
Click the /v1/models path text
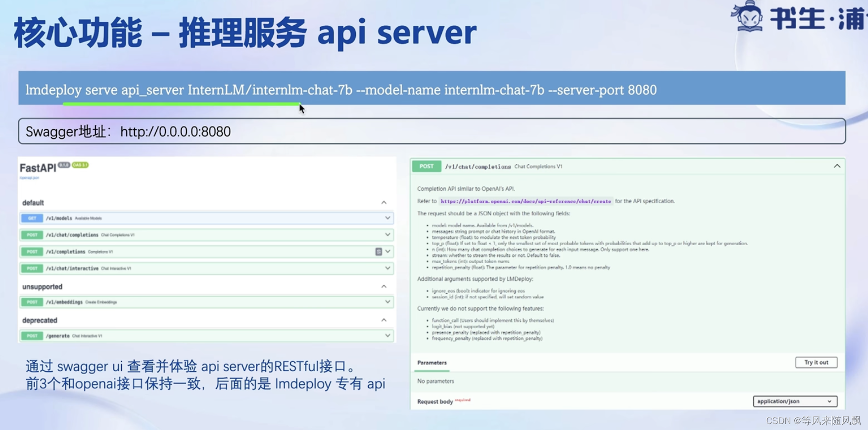tap(59, 218)
